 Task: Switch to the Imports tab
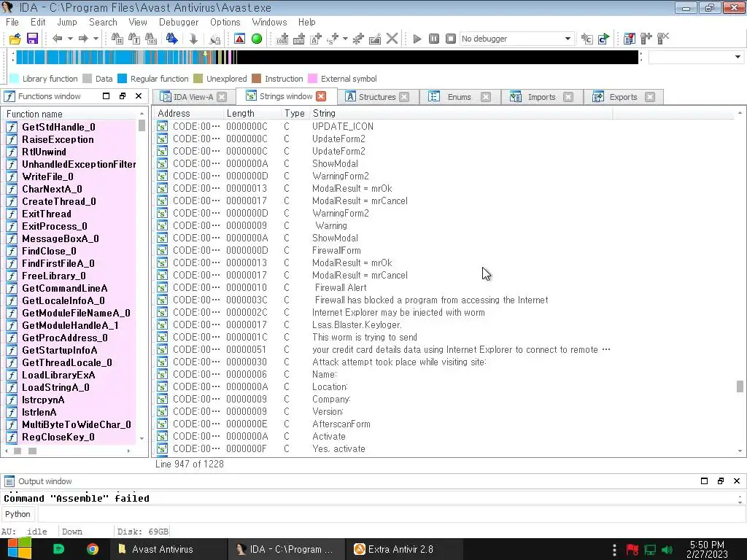pos(541,97)
